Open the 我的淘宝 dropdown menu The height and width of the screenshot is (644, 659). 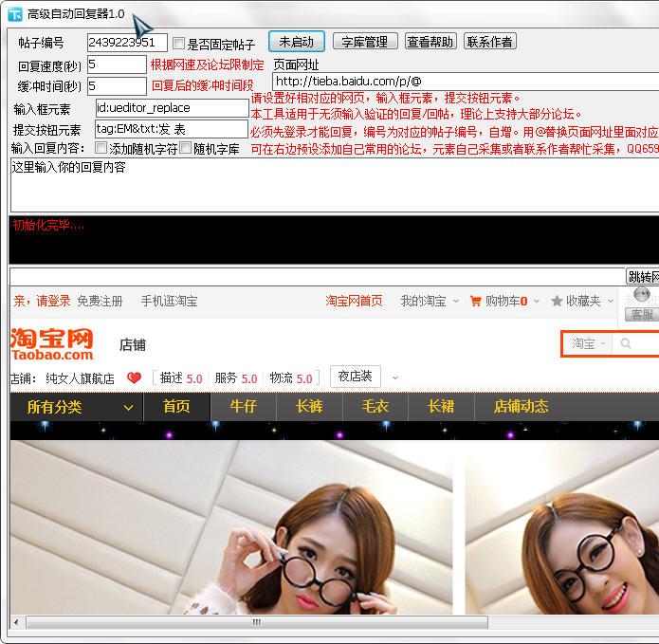[430, 301]
